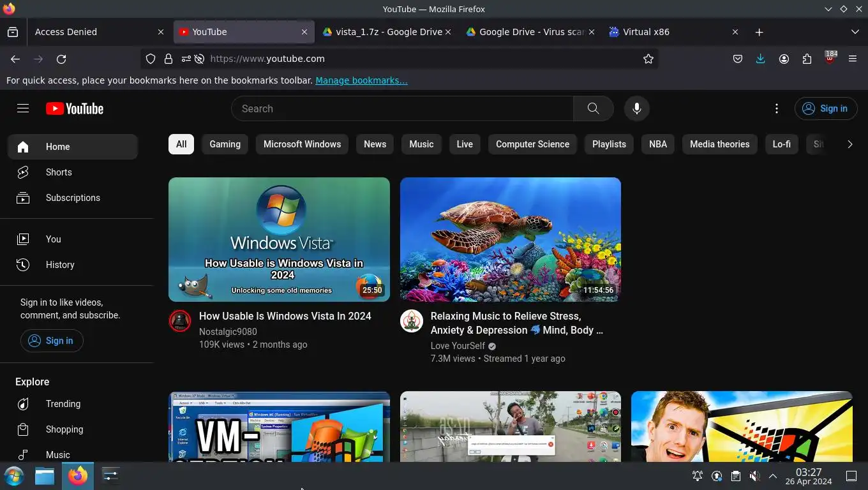Image resolution: width=868 pixels, height=490 pixels.
Task: Open Love YourSelf channel name
Action: (x=458, y=346)
